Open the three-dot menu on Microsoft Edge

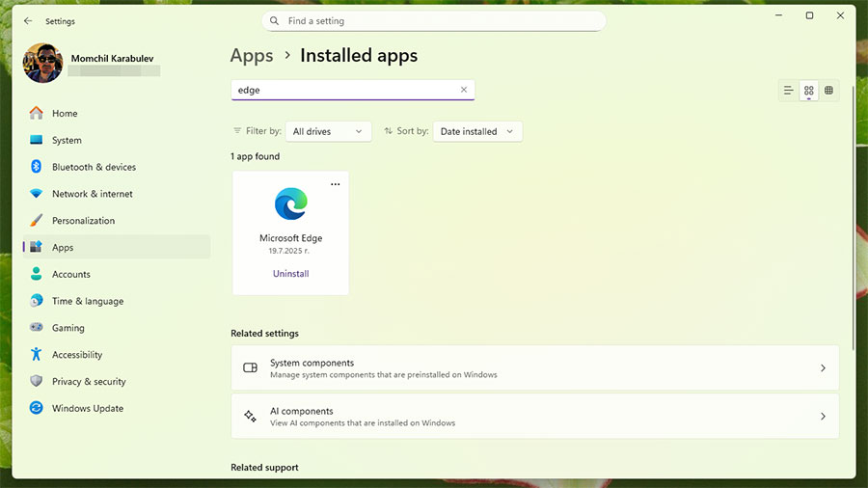coord(335,184)
